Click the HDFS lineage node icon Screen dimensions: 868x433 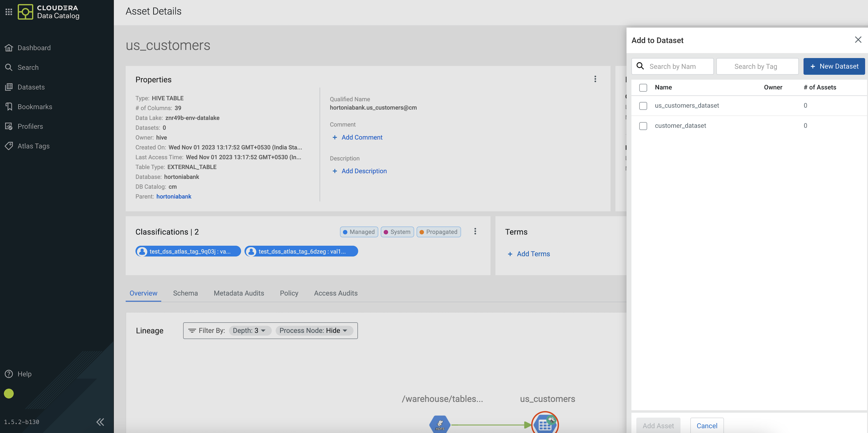pos(440,424)
